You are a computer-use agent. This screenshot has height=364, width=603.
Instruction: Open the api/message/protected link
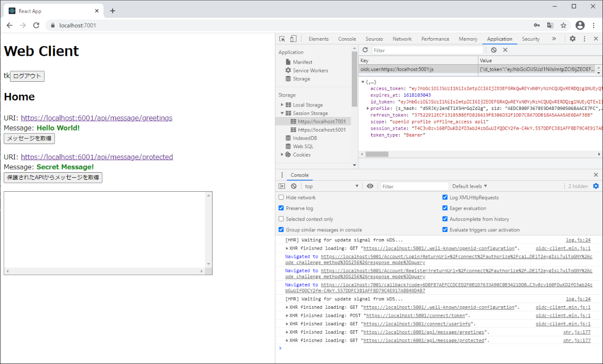pyautogui.click(x=96, y=157)
